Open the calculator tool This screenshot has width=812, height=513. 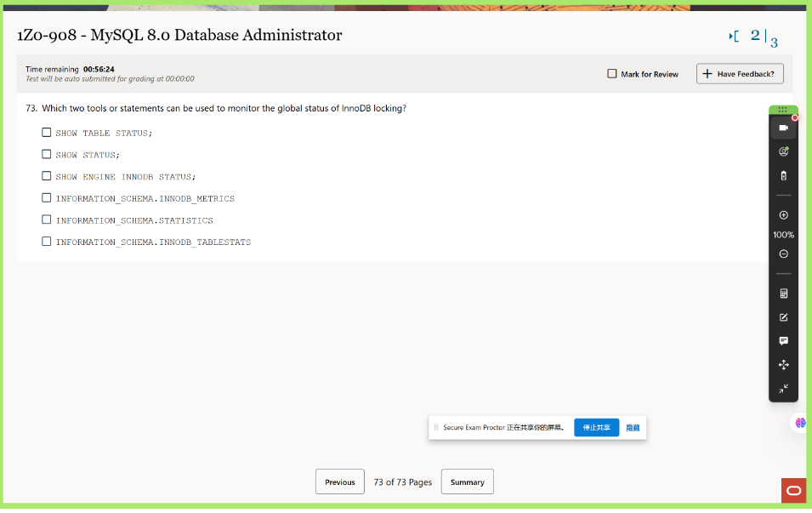(x=784, y=294)
